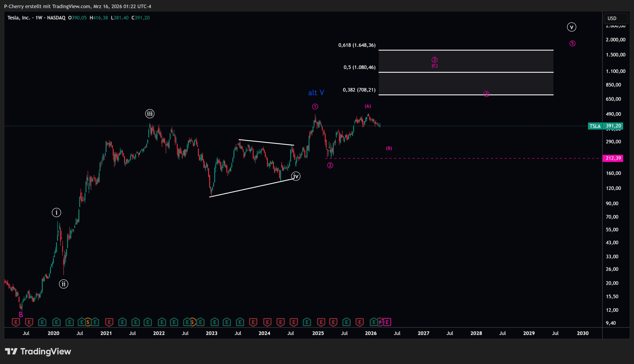Select the pink circled 5 wave label
634x364 pixels.
[x=572, y=44]
